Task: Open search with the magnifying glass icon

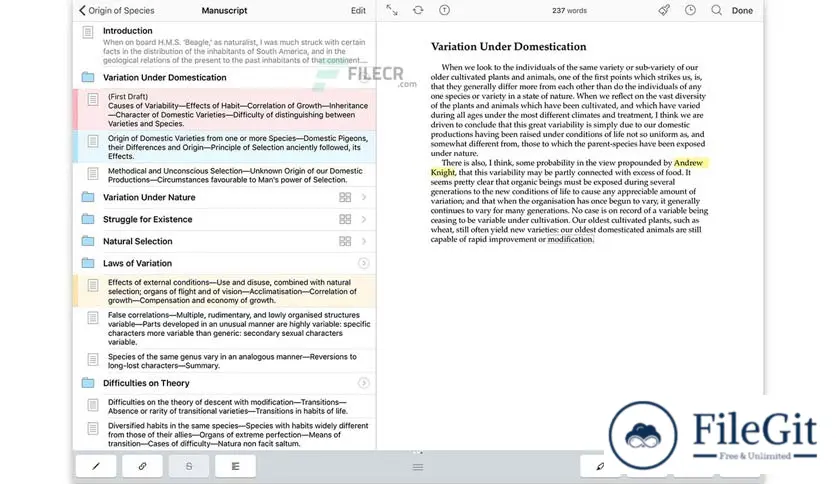Action: [717, 10]
